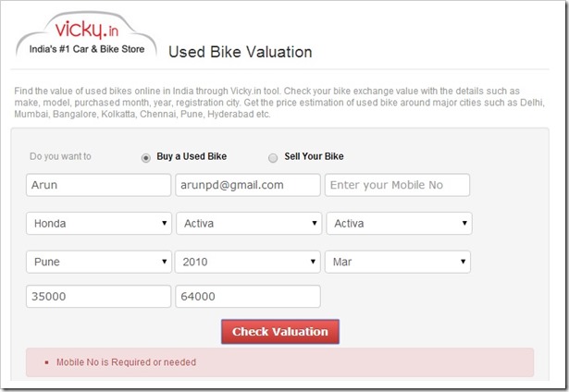Click the Mobile No is Required error message
This screenshot has height=392, width=569.
click(x=126, y=362)
